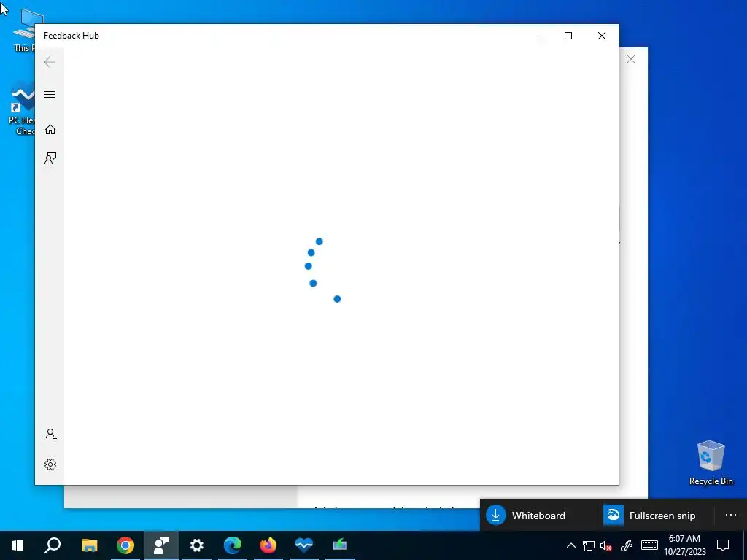
Task: Select the Feedback Hub taskbar icon
Action: [161, 545]
